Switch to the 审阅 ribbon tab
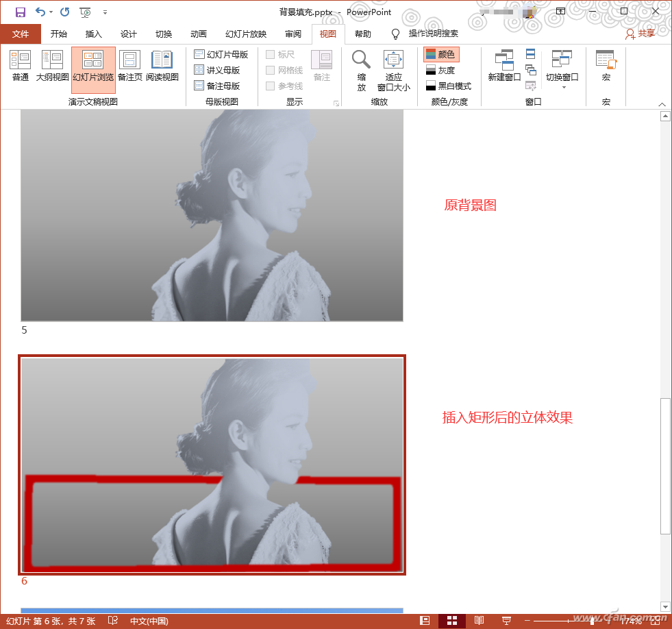Viewport: 672px width, 629px height. [293, 34]
